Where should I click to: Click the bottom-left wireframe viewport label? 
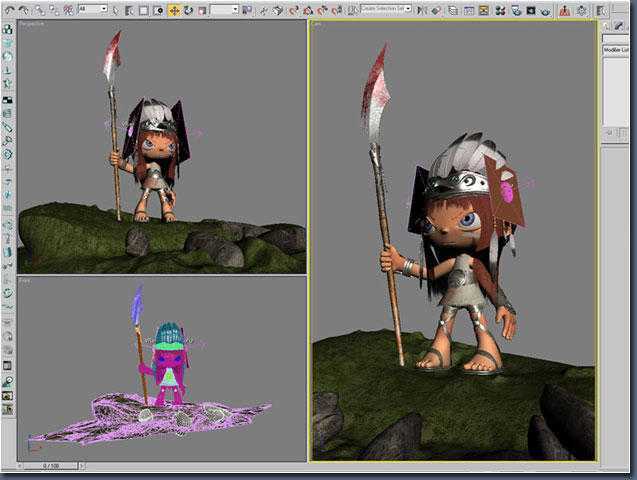click(x=25, y=281)
